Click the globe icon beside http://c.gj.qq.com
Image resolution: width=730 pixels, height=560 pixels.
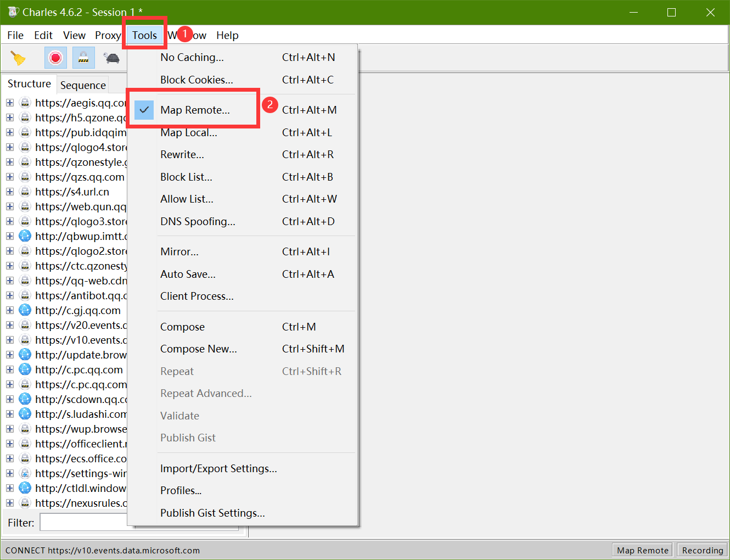[x=25, y=310]
